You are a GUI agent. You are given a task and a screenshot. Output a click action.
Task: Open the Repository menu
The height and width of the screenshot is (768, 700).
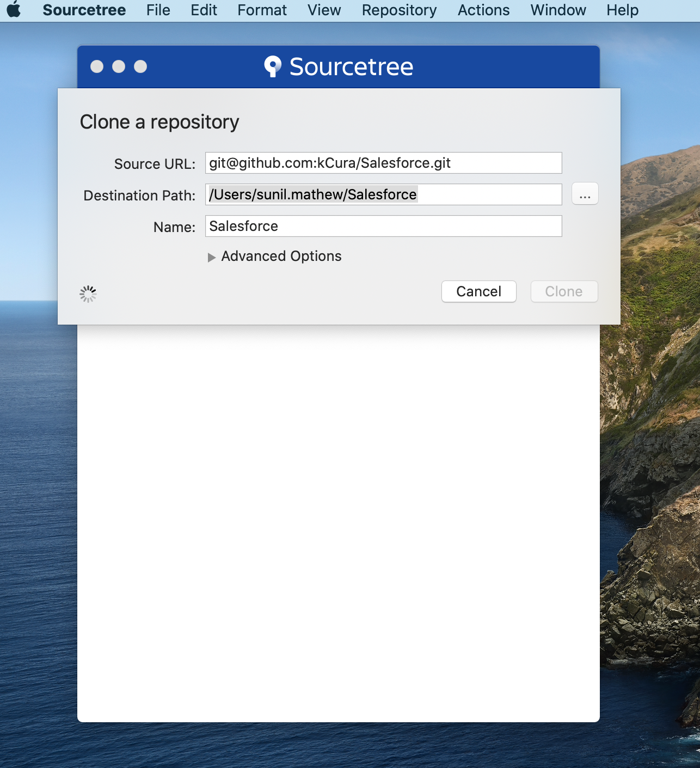pos(400,10)
